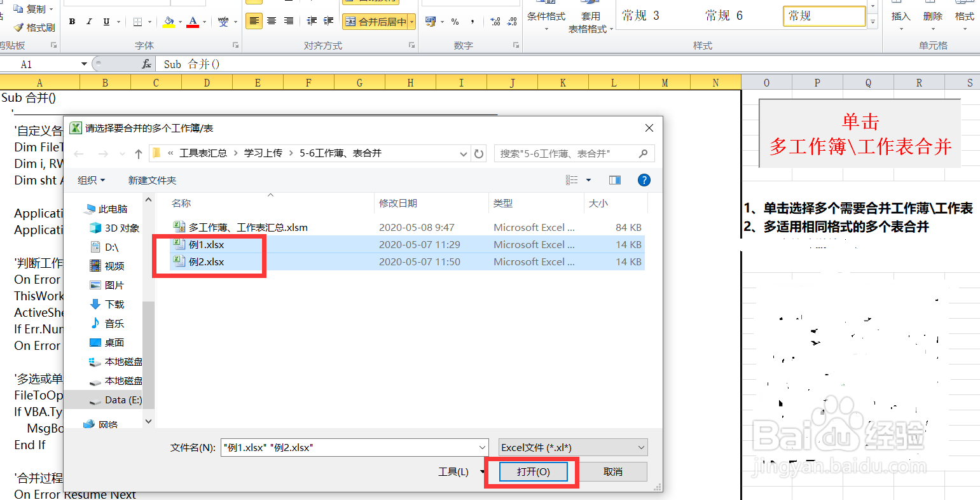Toggle italic formatting
Screen dimensions: 980x500
click(x=88, y=21)
